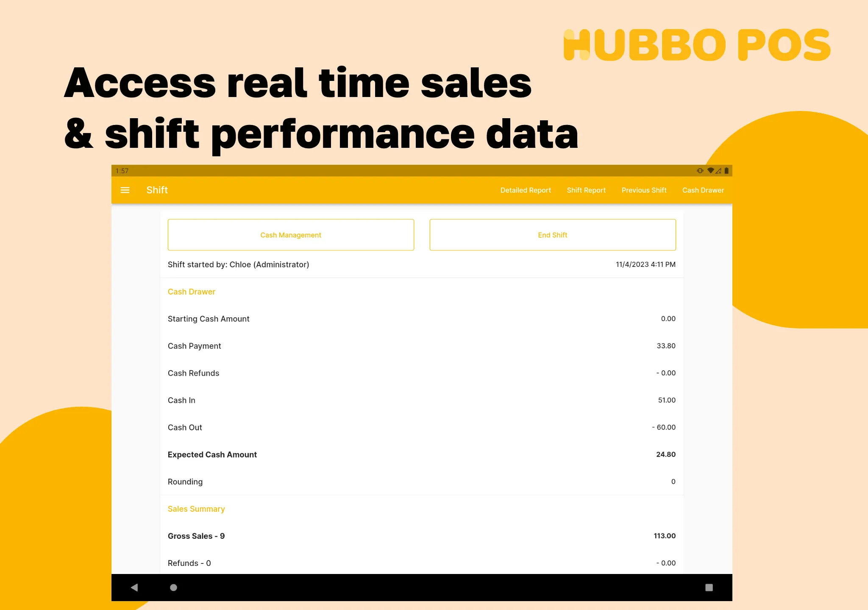
Task: Select the Shift Report tab
Action: pyautogui.click(x=585, y=190)
